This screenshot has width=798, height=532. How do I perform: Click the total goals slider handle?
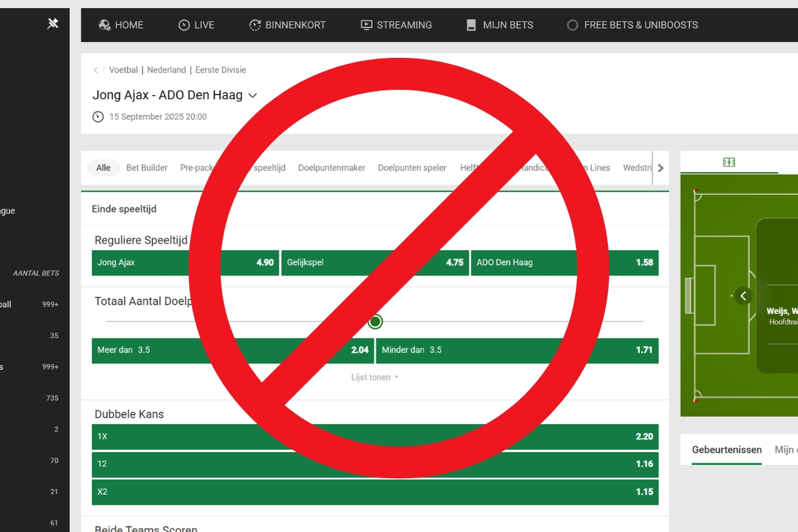(375, 322)
